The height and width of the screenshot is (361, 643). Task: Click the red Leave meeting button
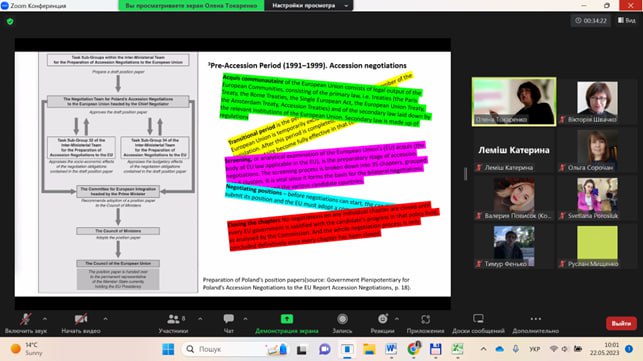(621, 323)
